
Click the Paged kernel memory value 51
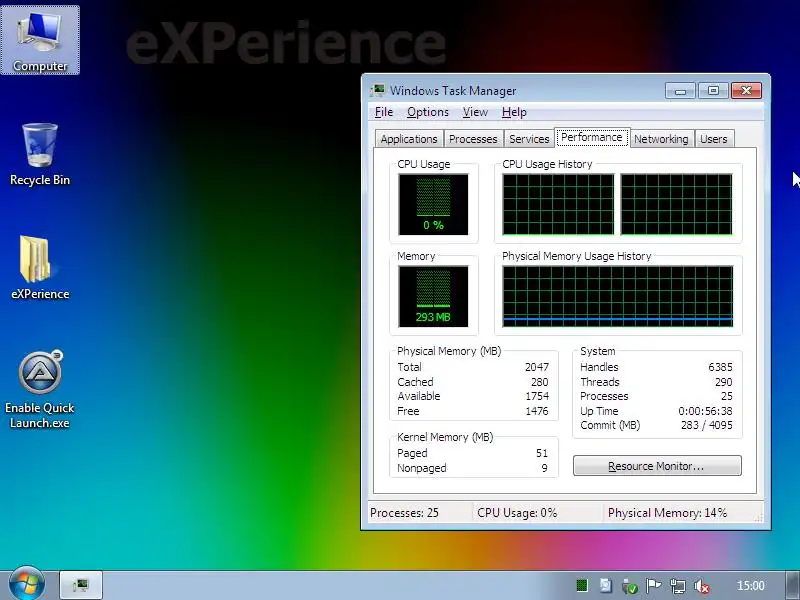pos(542,454)
